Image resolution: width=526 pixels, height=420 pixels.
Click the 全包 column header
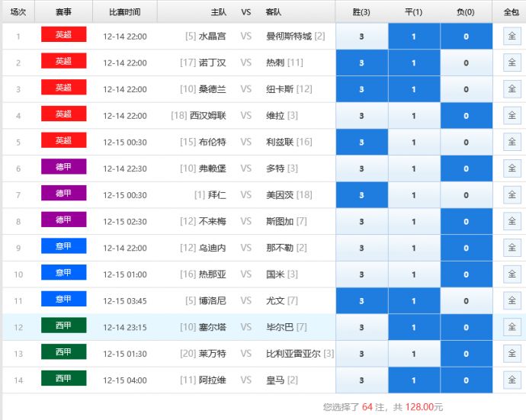(x=511, y=12)
